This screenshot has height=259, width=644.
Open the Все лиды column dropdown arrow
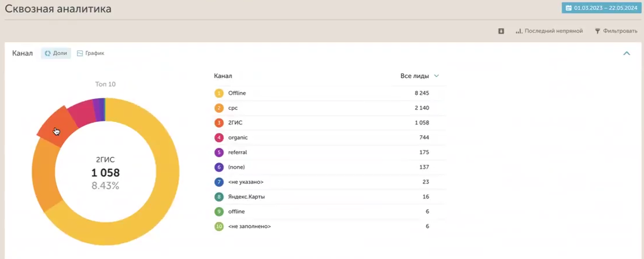point(436,76)
